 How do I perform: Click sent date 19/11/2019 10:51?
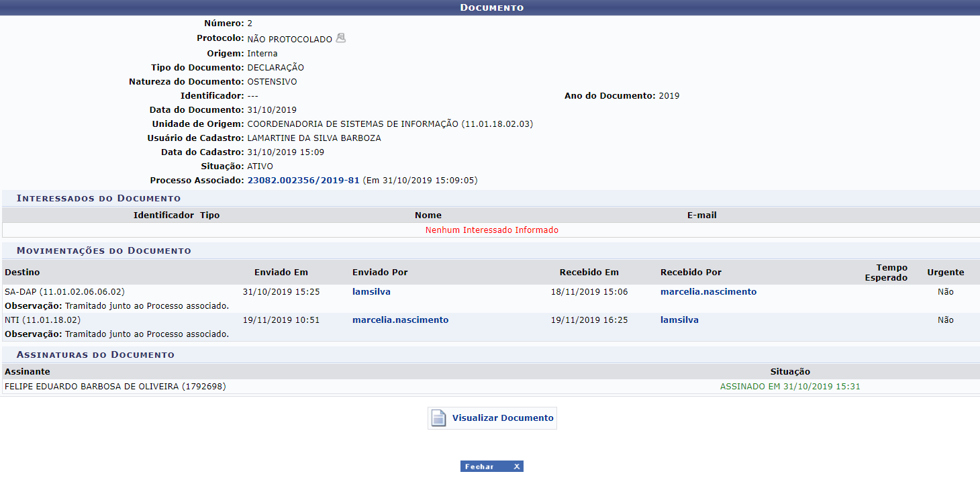coord(281,320)
